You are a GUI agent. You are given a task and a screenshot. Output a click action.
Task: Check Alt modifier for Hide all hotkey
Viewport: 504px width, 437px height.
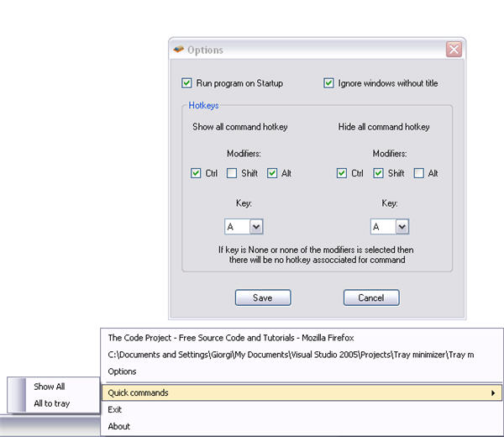coord(418,173)
